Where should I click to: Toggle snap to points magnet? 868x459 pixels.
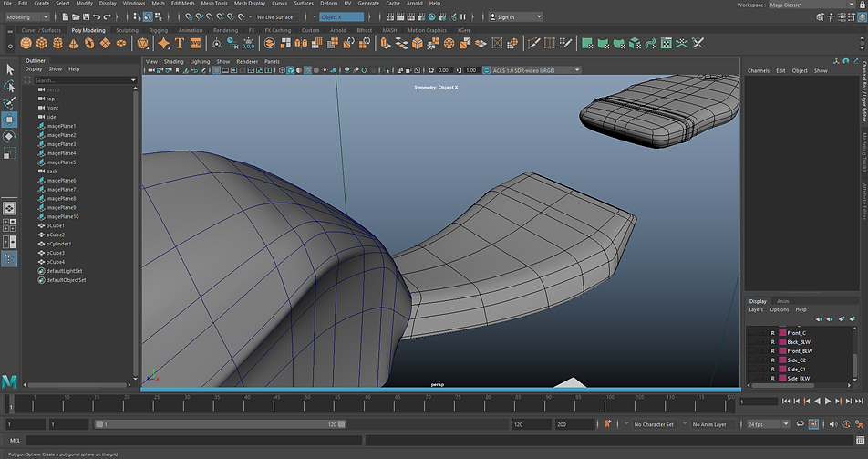coord(210,17)
